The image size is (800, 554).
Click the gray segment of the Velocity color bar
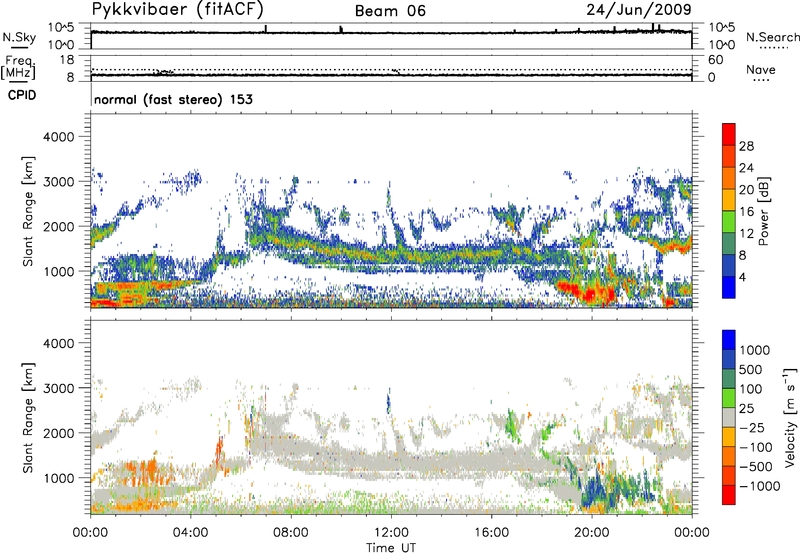point(729,417)
